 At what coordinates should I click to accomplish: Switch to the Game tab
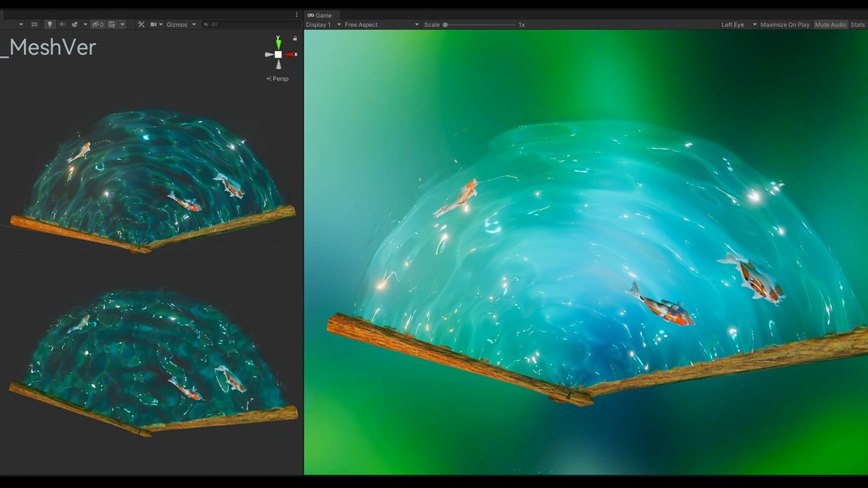(322, 14)
